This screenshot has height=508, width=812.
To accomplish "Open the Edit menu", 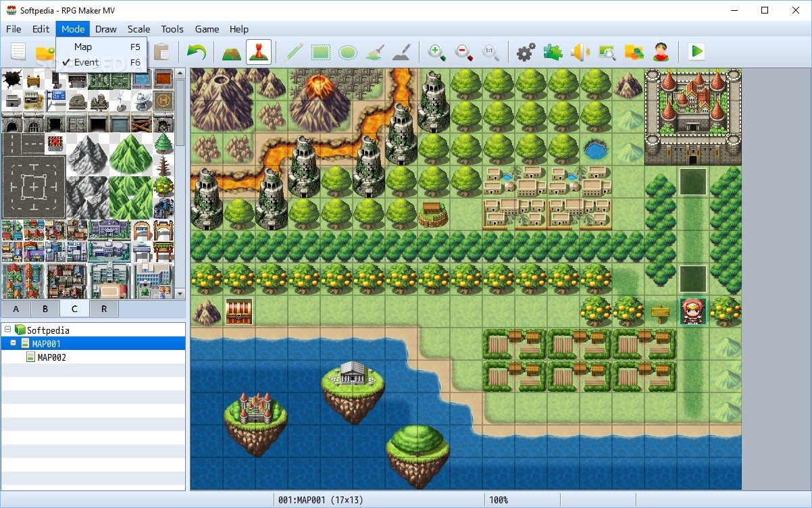I will pos(41,29).
